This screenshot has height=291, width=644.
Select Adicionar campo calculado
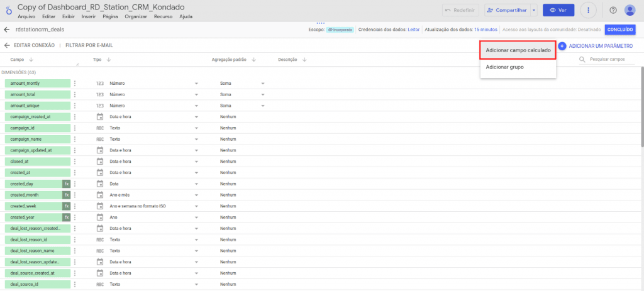[518, 50]
